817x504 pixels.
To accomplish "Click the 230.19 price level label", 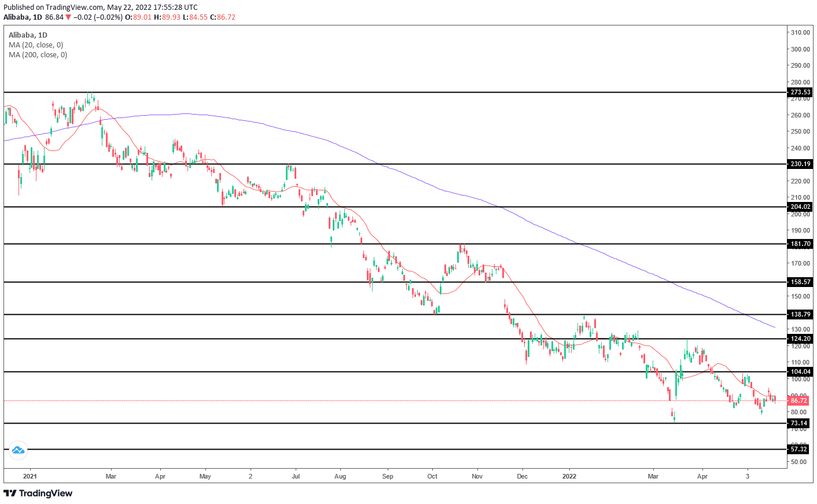I will [x=801, y=164].
